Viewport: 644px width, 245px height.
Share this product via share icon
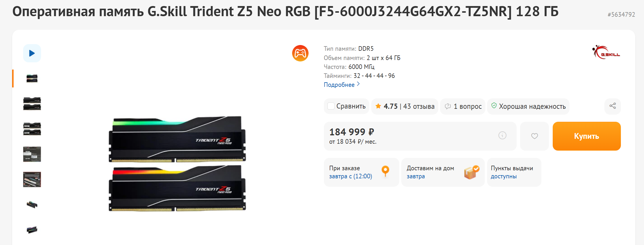pyautogui.click(x=613, y=106)
